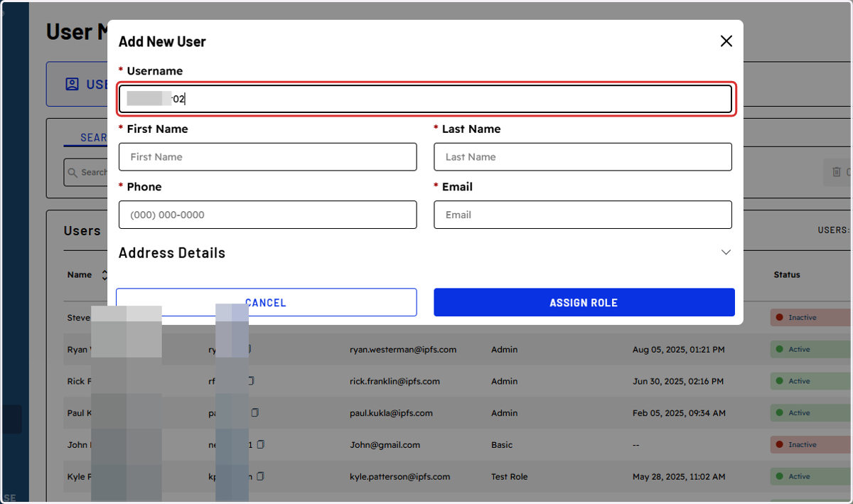The height and width of the screenshot is (504, 853).
Task: Click the copy icon in Rick's row
Action: click(250, 381)
